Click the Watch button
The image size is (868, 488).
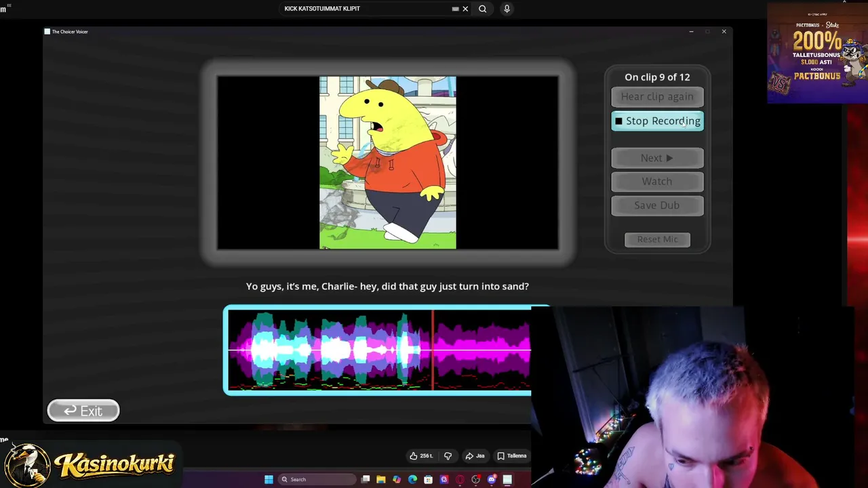pyautogui.click(x=657, y=182)
